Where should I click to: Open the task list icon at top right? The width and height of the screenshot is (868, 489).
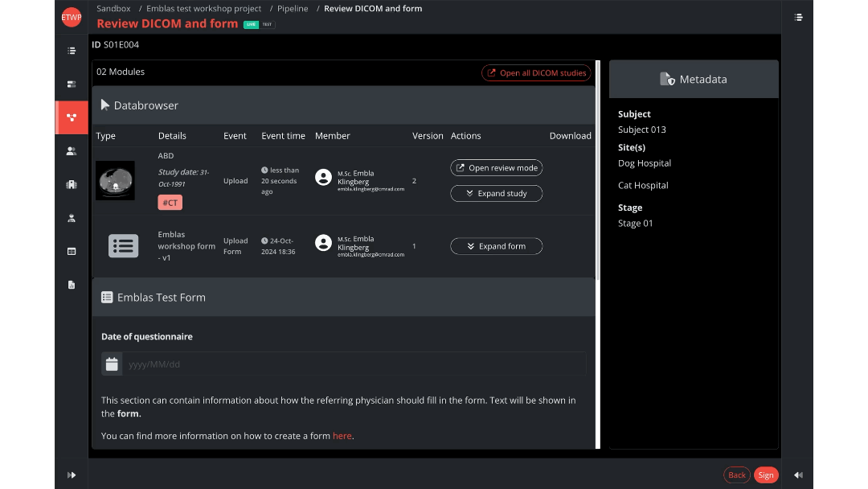coord(798,17)
